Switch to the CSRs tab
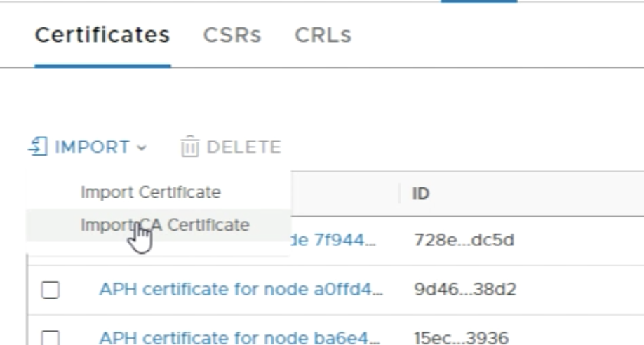644x345 pixels. tap(232, 35)
